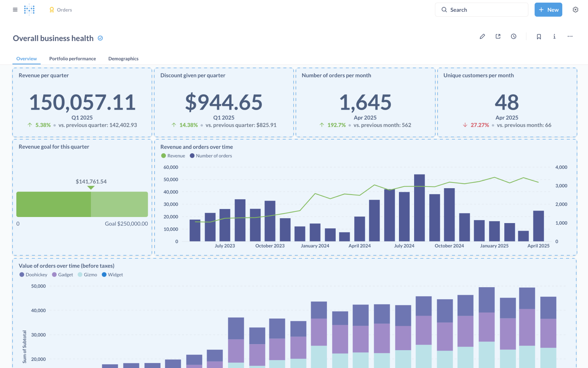Toggle Revenue series in chart legend

(173, 156)
